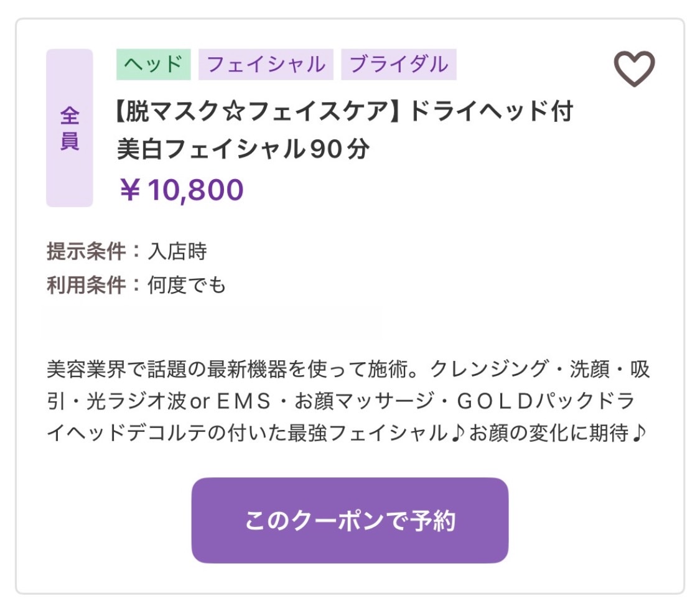Viewport: 700px width, 611px height.
Task: Click the last description line お顔の変化に期待
Action: tap(347, 432)
